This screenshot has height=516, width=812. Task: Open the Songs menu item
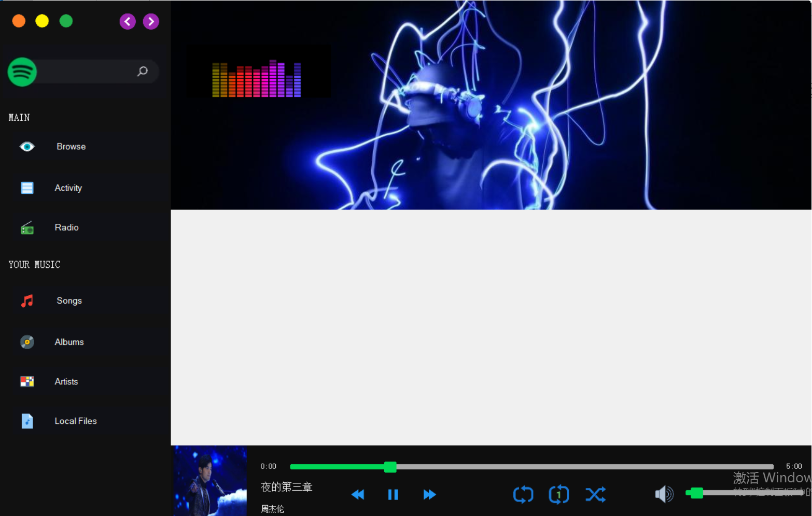pos(69,300)
